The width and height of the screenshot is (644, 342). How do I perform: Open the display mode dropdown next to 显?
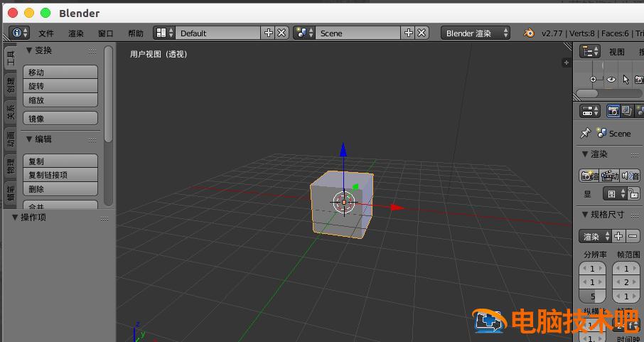[x=615, y=193]
